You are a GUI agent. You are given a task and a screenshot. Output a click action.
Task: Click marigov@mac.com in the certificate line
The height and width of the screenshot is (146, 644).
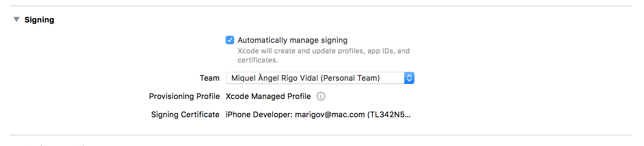pyautogui.click(x=330, y=114)
